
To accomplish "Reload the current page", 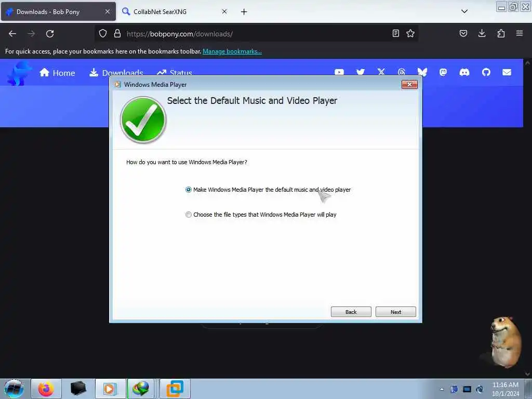I will tap(50, 34).
